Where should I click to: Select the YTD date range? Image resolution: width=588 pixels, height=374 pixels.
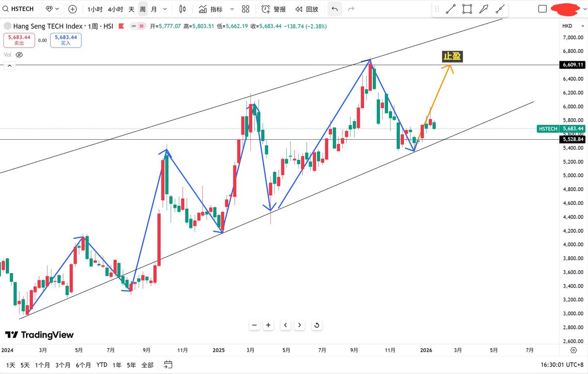pos(102,365)
